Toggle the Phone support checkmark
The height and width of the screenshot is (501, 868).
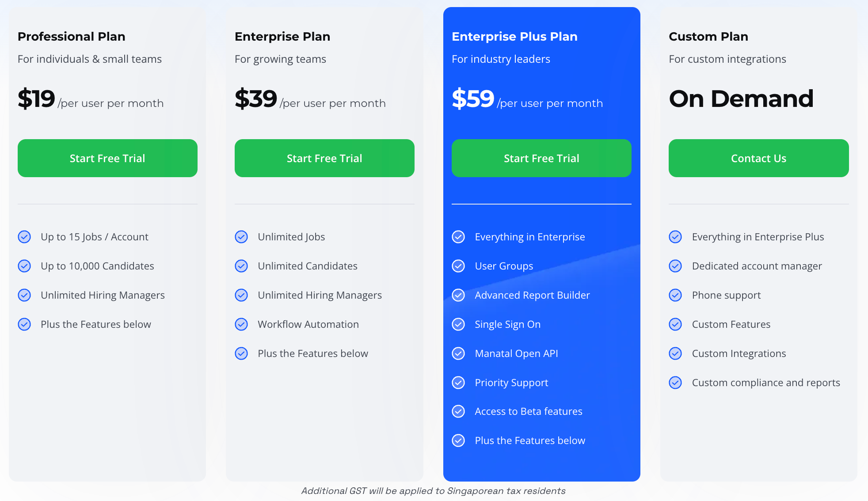point(676,295)
